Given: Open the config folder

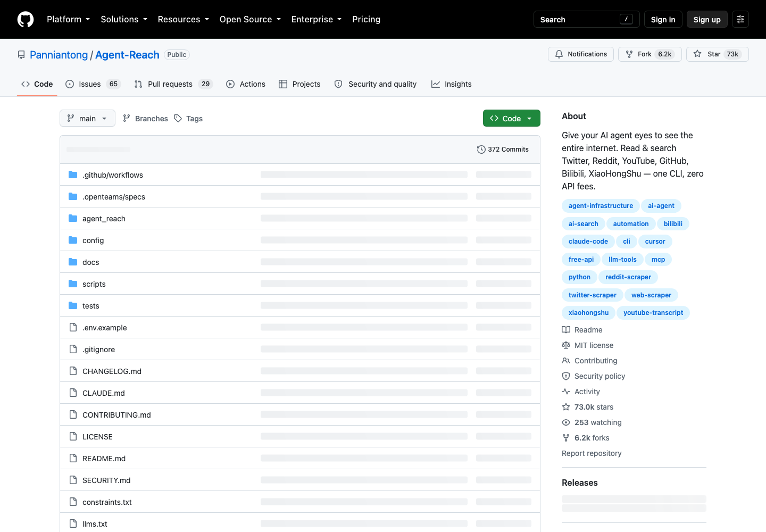Looking at the screenshot, I should point(93,240).
